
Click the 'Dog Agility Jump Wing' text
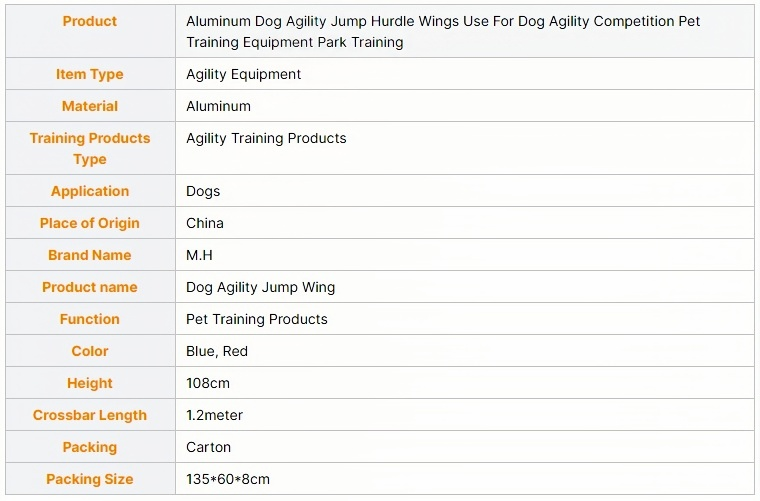click(261, 287)
